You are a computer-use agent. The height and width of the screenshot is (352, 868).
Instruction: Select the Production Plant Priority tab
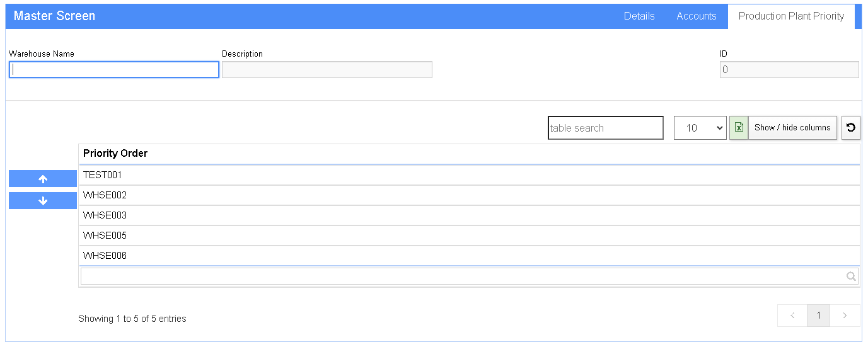point(791,16)
